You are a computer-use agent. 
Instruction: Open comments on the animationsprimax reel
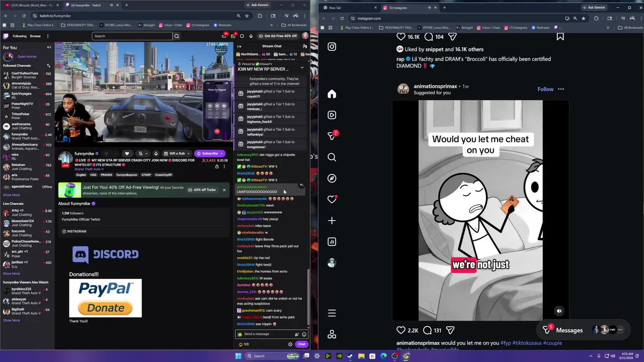(428, 330)
